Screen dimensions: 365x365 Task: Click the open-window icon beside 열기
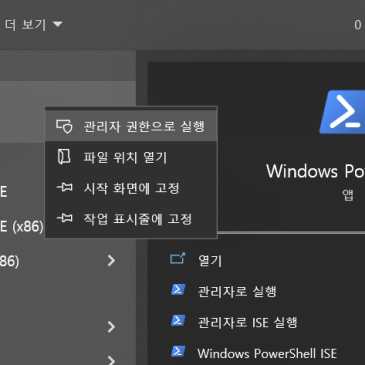coord(178,259)
